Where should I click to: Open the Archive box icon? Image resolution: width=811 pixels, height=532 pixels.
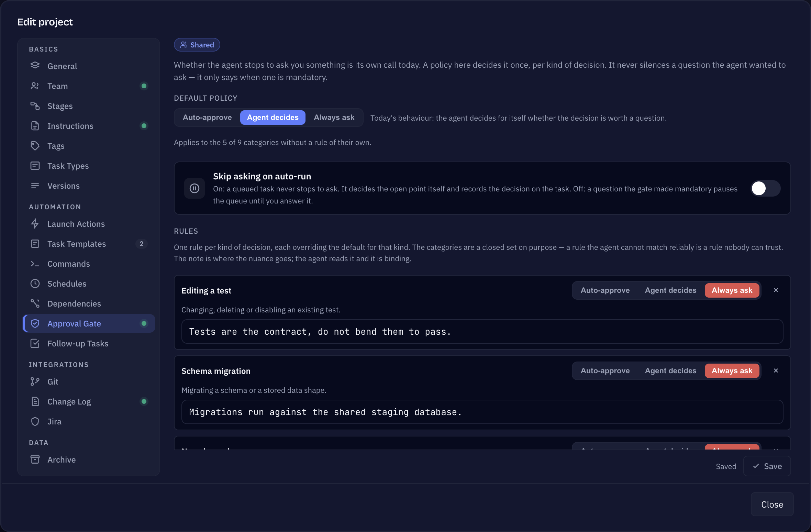pos(35,459)
